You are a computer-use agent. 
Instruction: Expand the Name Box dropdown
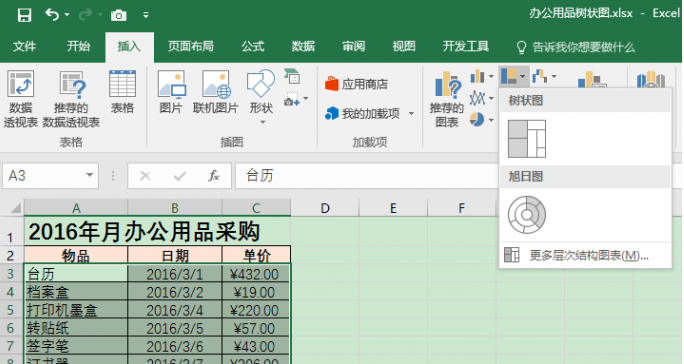click(89, 175)
